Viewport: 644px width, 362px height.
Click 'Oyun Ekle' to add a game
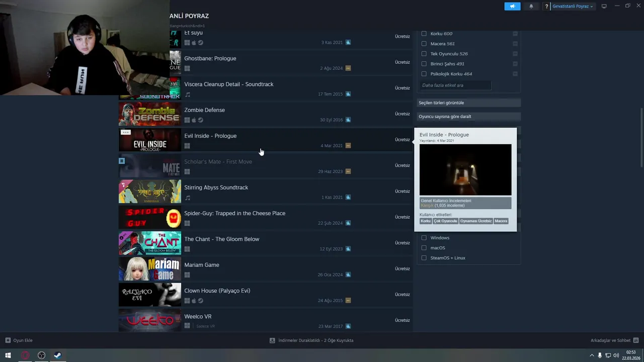19,340
